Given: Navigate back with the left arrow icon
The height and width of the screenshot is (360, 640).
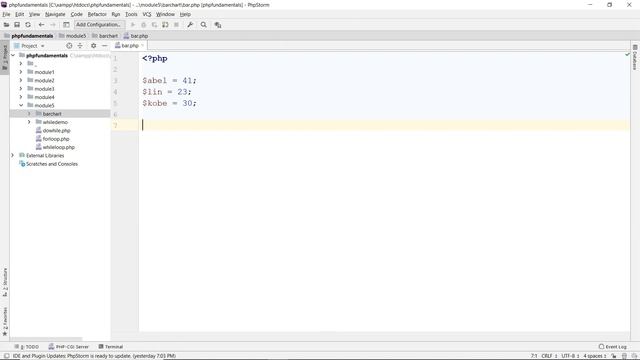Looking at the screenshot, I should click(x=41, y=25).
